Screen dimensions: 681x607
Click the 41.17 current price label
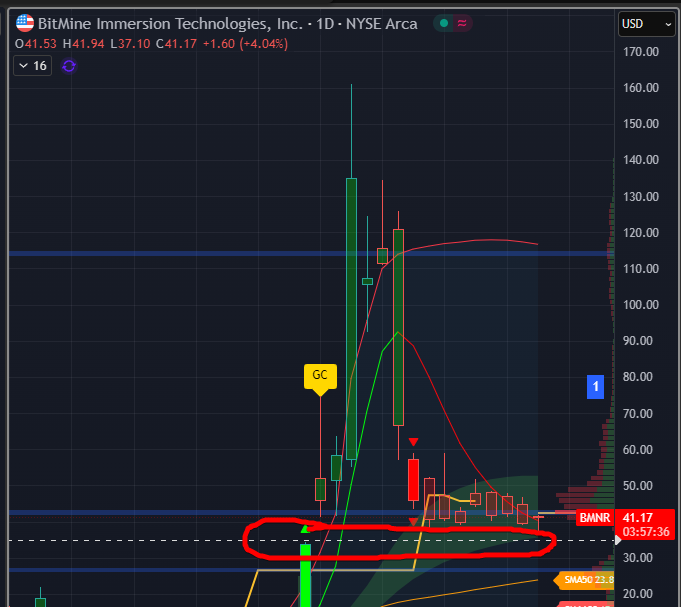tap(638, 518)
